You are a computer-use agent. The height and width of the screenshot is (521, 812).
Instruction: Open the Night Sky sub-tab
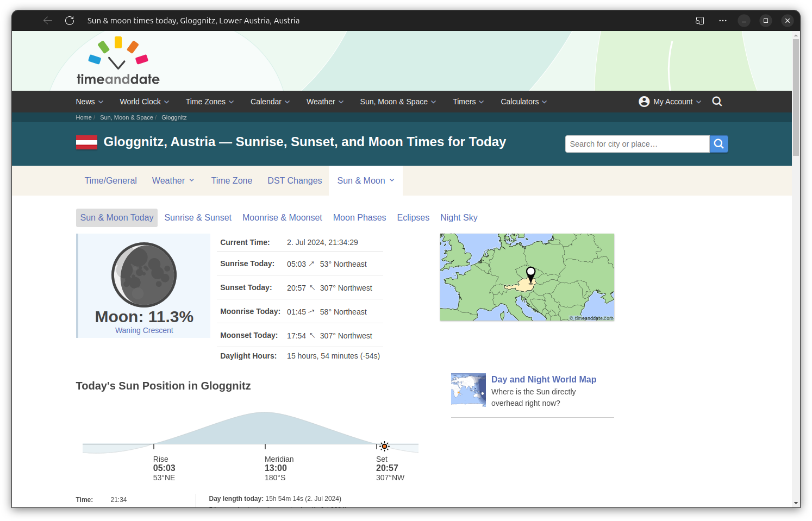(x=459, y=217)
